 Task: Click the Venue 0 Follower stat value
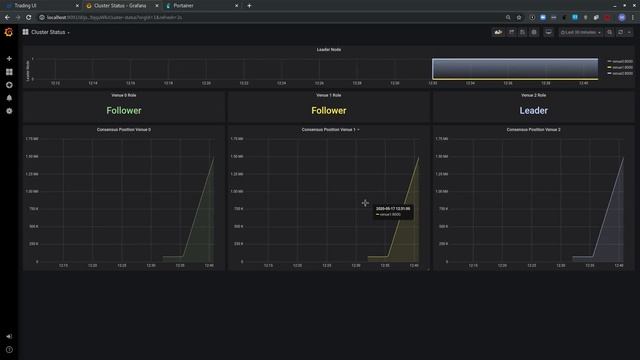click(124, 111)
